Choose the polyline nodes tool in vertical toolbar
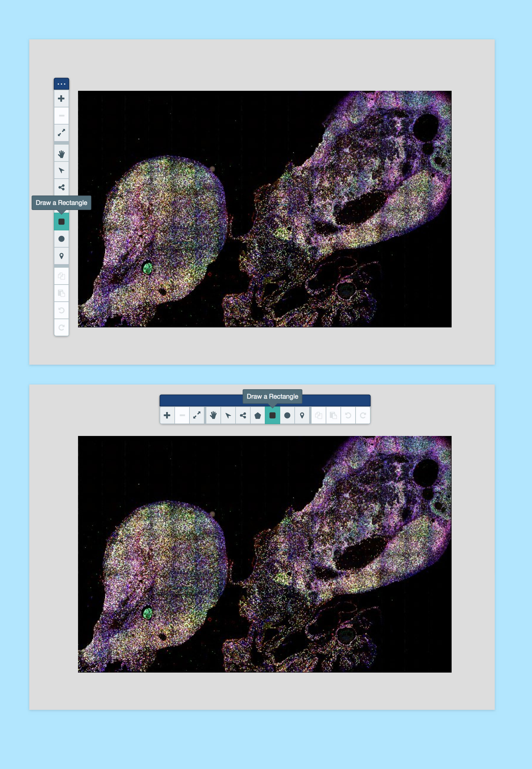532x769 pixels. 61,188
